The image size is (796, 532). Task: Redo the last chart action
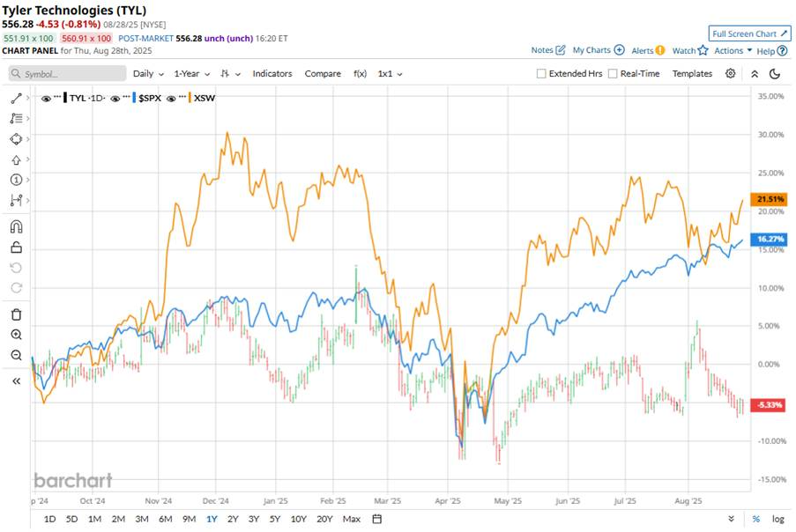pyautogui.click(x=16, y=288)
